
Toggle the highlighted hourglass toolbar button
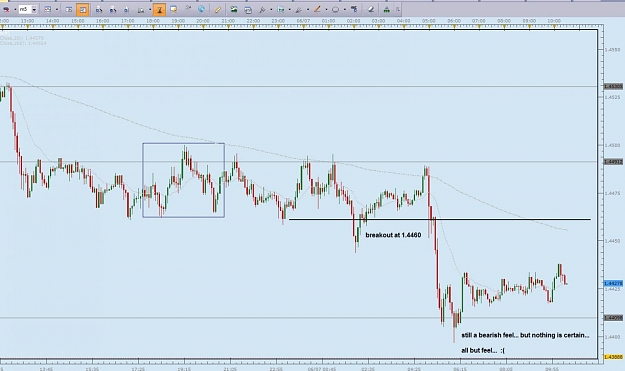(159, 10)
